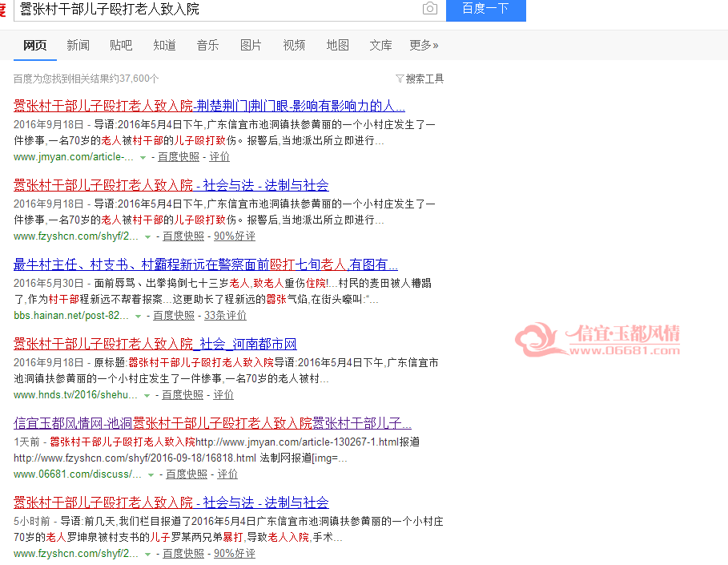This screenshot has width=728, height=565.
Task: Open the 文库 tab
Action: point(380,45)
